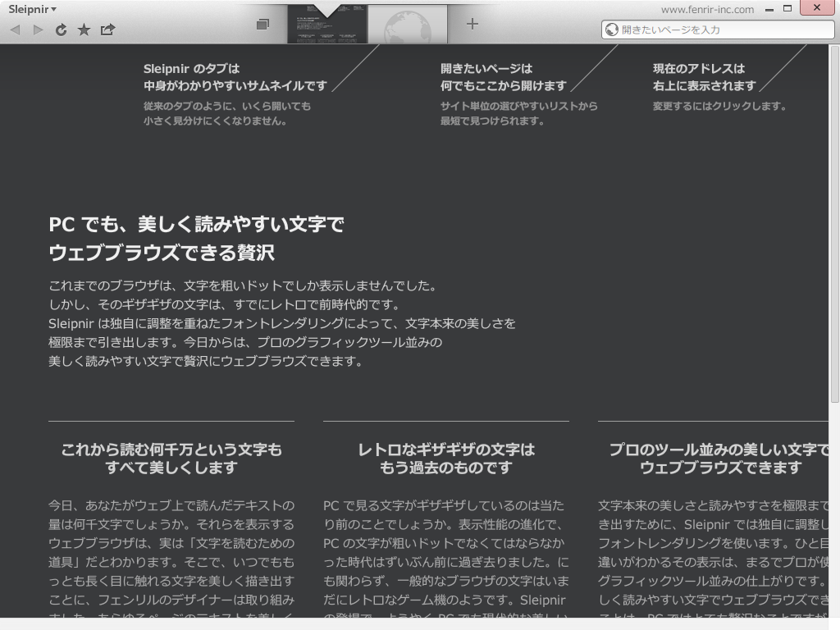840x630 pixels.
Task: Click heading 何でもここから開けます
Action: pyautogui.click(x=504, y=85)
